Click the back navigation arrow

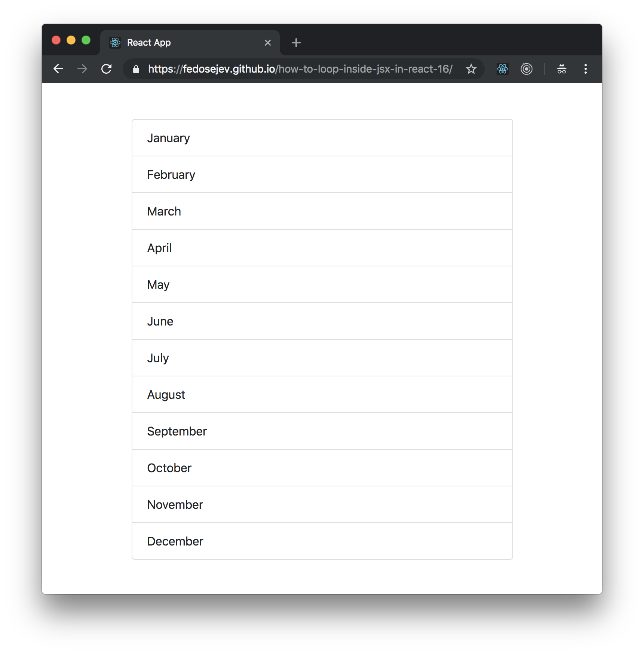pyautogui.click(x=58, y=69)
